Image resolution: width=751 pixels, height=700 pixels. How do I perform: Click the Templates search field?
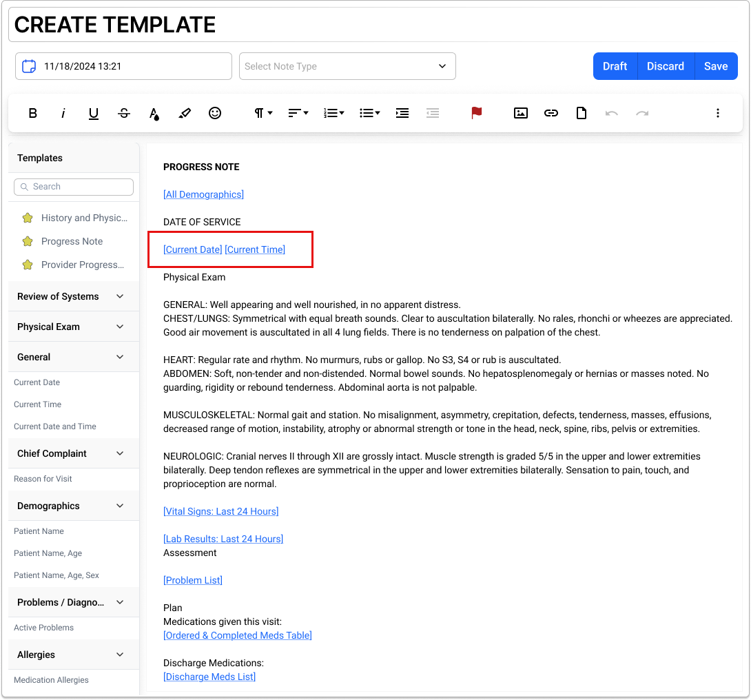[x=73, y=187]
